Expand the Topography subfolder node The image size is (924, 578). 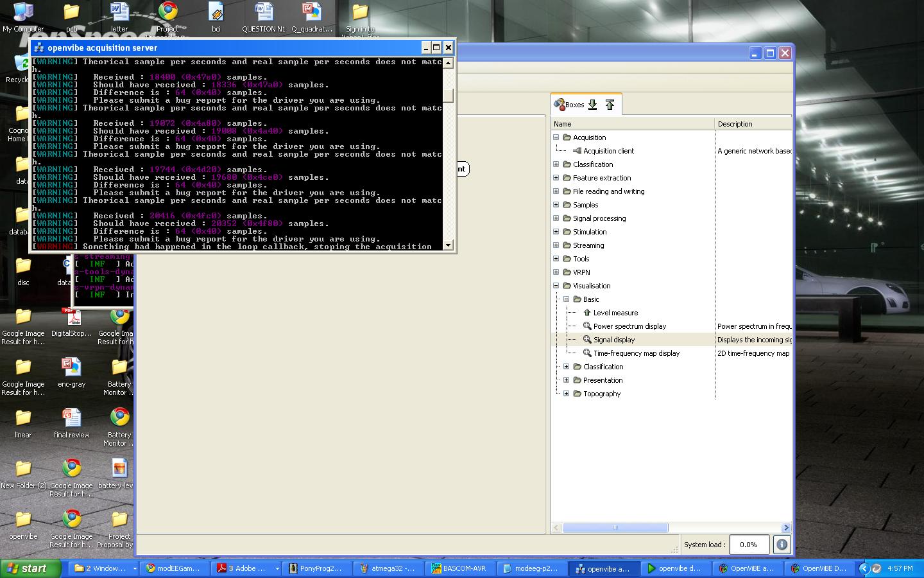[x=567, y=394]
